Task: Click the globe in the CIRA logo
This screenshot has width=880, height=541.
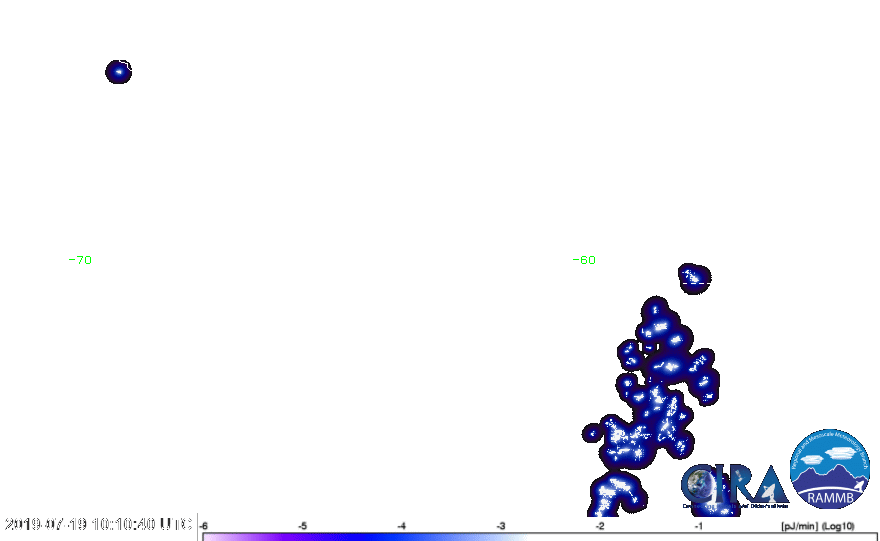Action: pos(700,486)
